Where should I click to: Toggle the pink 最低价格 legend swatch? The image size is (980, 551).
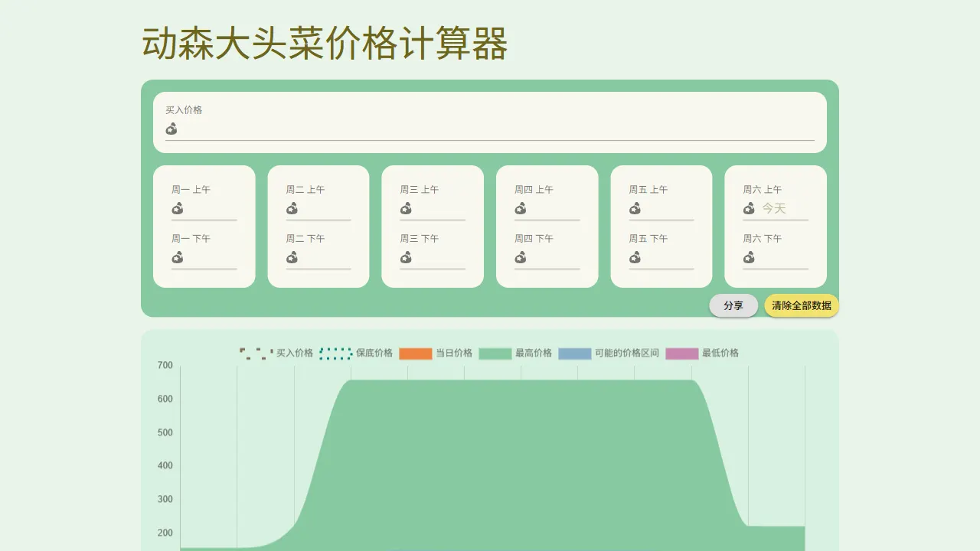click(x=682, y=354)
